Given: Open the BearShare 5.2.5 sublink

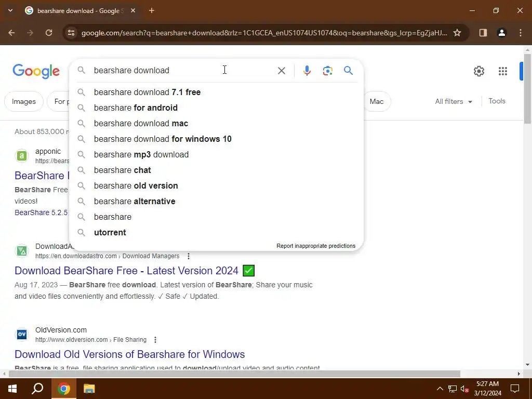Looking at the screenshot, I should pyautogui.click(x=41, y=212).
